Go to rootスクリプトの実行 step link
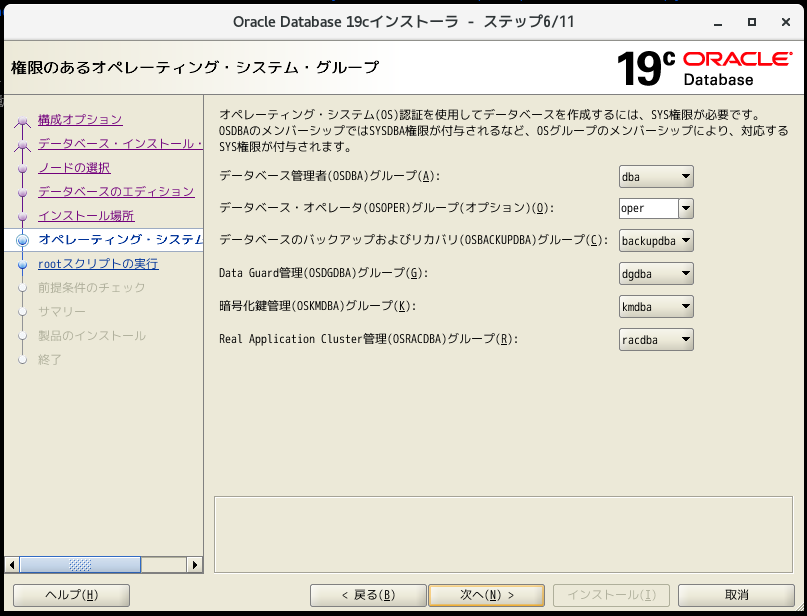Image resolution: width=807 pixels, height=616 pixels. [98, 263]
